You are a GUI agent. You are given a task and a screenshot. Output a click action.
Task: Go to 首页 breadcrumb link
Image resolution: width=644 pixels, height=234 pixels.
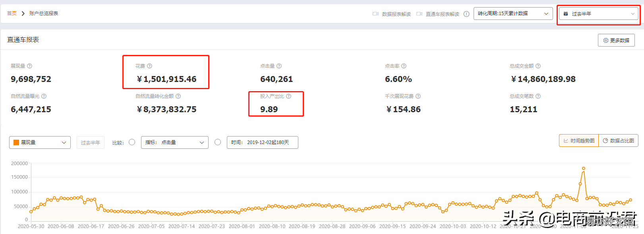point(12,14)
